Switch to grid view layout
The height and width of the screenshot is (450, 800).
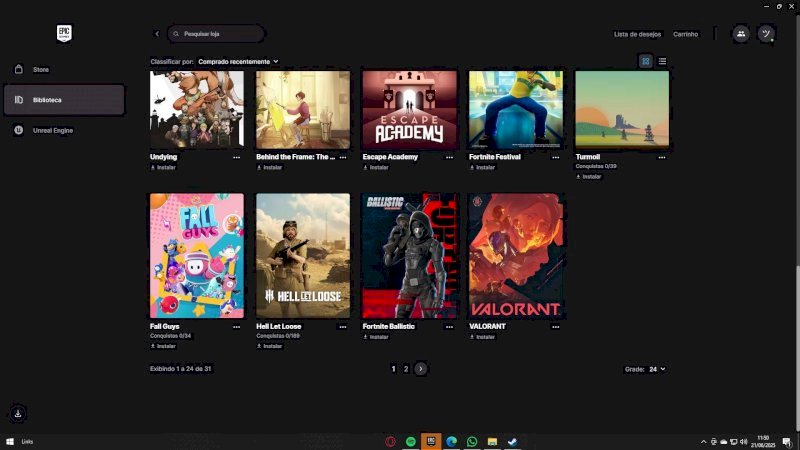coord(646,61)
